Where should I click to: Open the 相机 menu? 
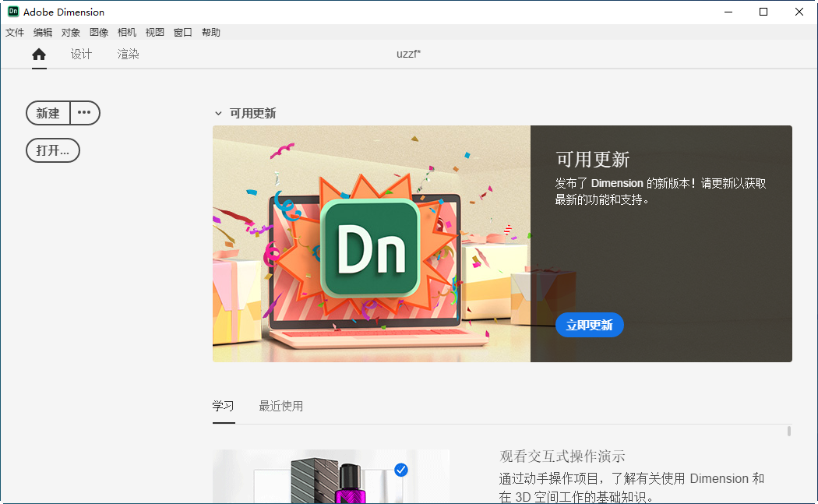click(126, 32)
